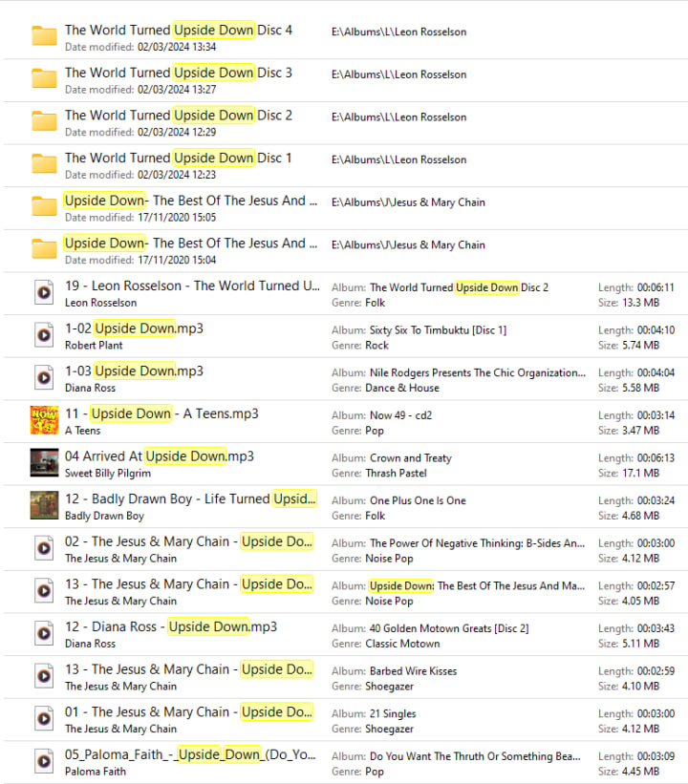This screenshot has width=688, height=784.
Task: Click artist Paloma Faith
Action: coord(95,772)
